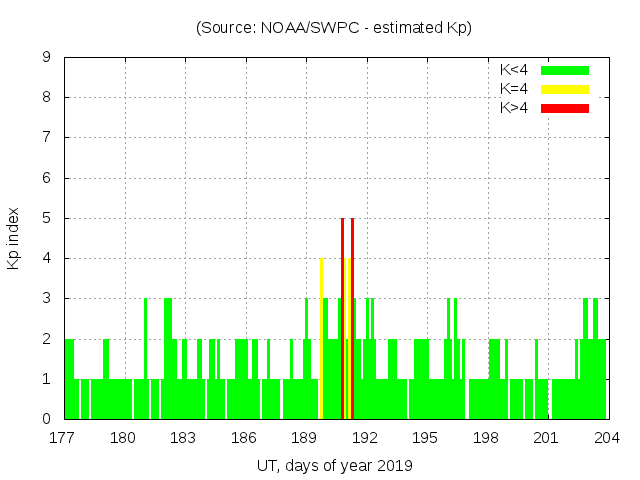Click the y-axis tick label 0

point(47,419)
